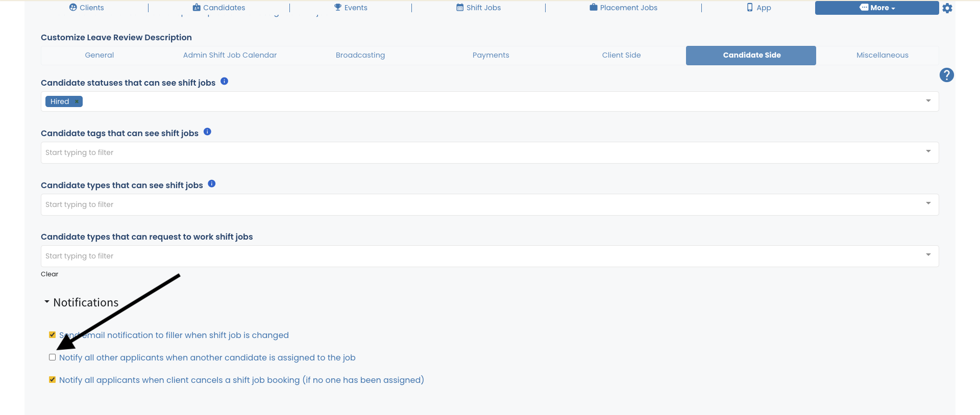The image size is (980, 415).
Task: Switch to Admin Shift Job Calendar tab
Action: click(230, 55)
